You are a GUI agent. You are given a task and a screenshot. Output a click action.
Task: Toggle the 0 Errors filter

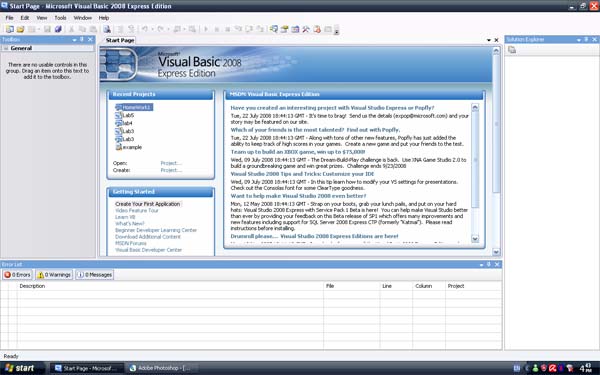click(x=17, y=275)
